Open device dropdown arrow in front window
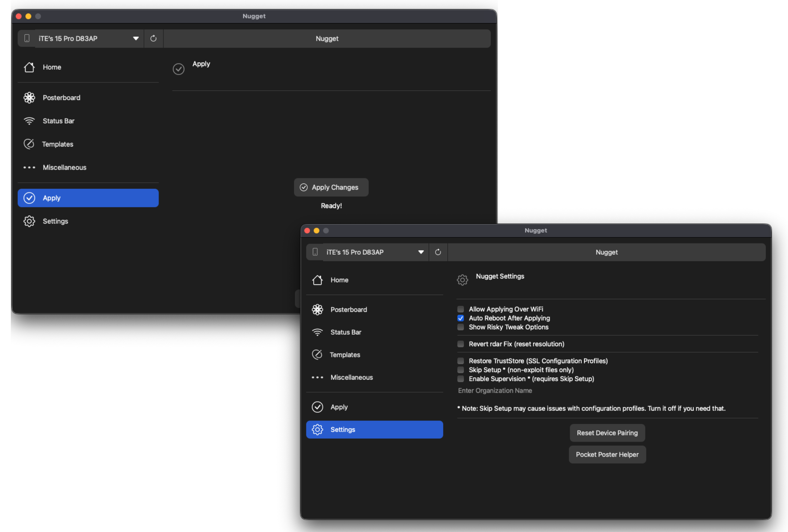 (421, 252)
